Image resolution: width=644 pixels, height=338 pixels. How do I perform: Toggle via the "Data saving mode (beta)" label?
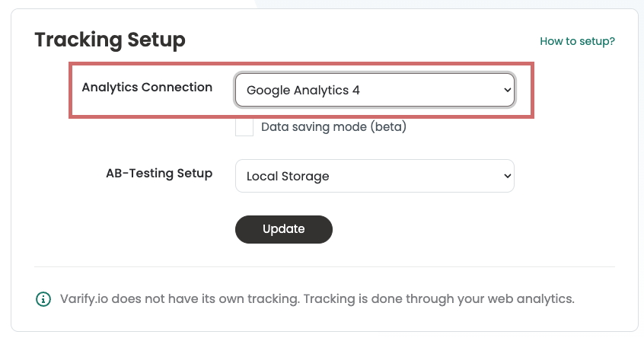pos(333,126)
